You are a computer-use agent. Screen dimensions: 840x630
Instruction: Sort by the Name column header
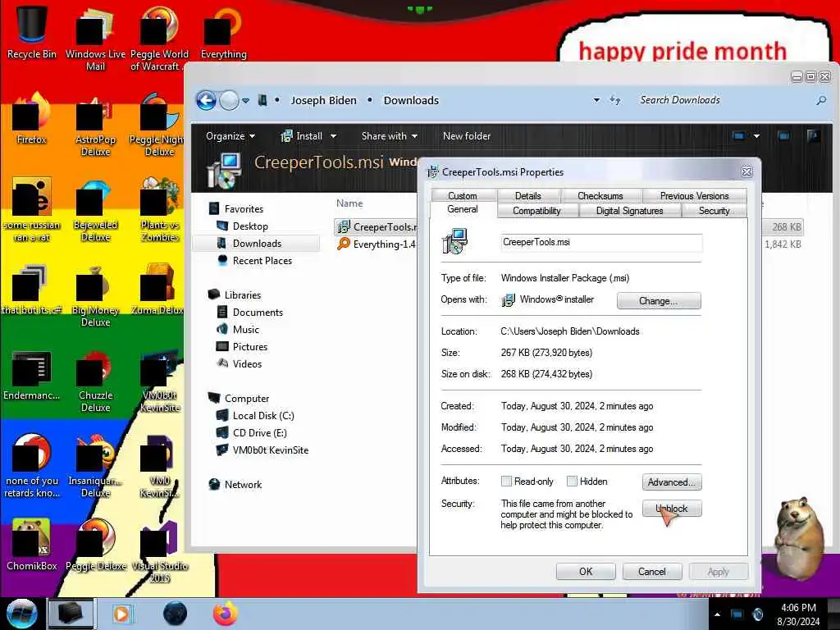(x=349, y=203)
